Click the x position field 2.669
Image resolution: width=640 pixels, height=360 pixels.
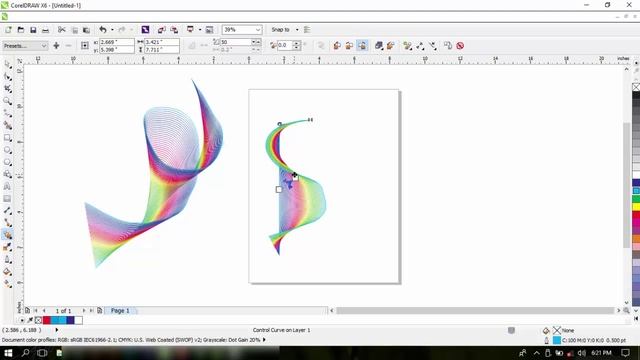(x=116, y=42)
